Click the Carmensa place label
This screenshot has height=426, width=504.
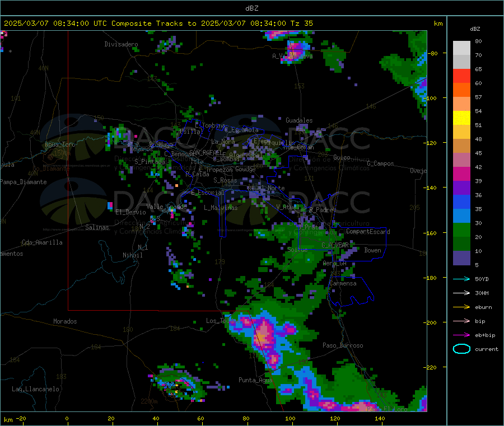(343, 283)
